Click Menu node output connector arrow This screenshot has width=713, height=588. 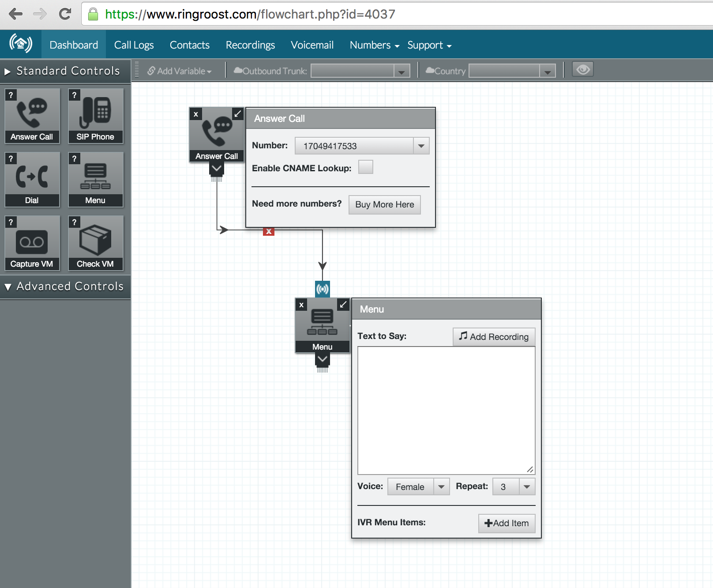tap(323, 359)
